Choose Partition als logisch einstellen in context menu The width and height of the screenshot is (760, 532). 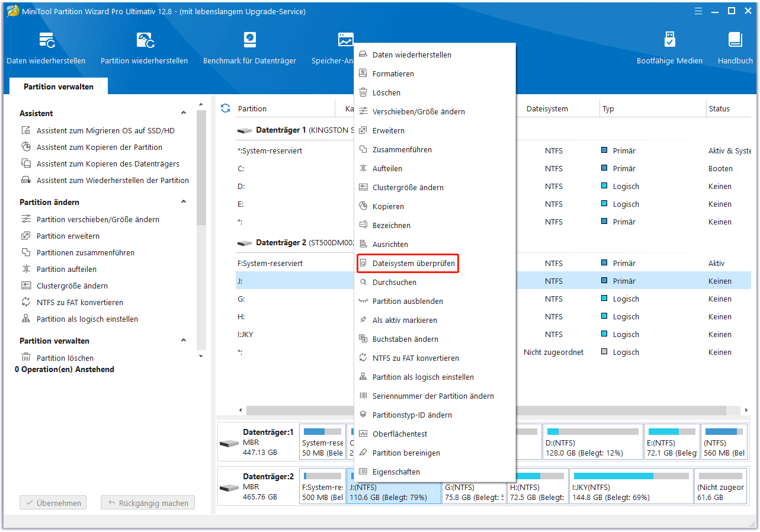pos(435,377)
